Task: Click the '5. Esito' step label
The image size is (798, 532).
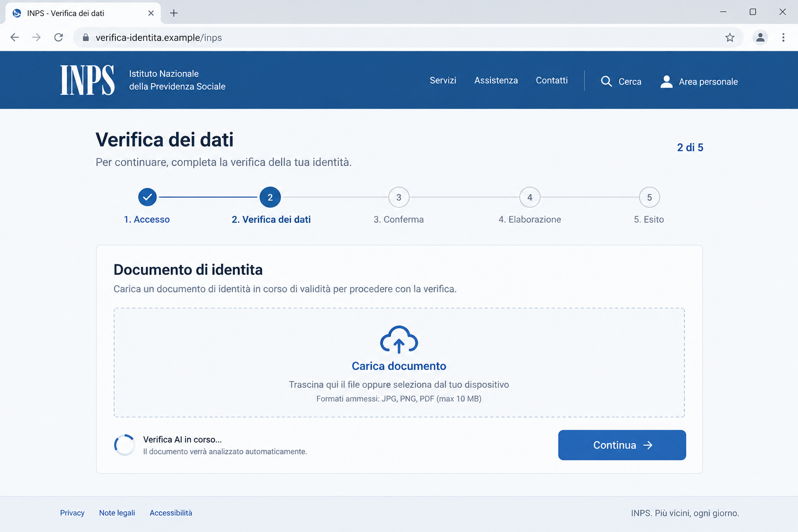Action: pos(649,219)
